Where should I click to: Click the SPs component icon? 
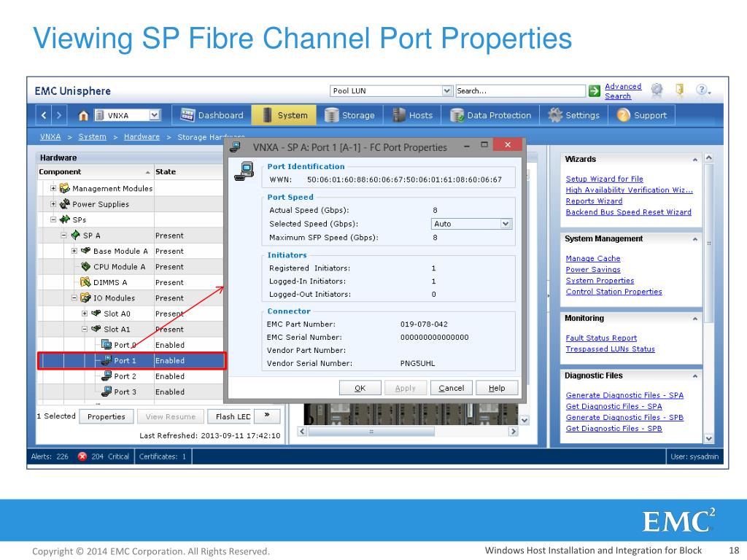tap(65, 219)
